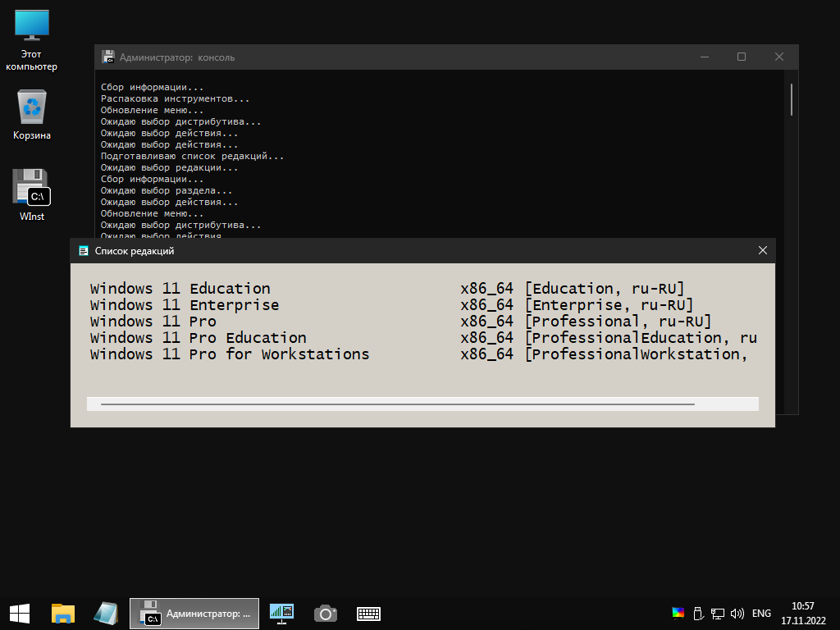Open the notepad icon in taskbar
This screenshot has width=840, height=630.
pos(106,614)
